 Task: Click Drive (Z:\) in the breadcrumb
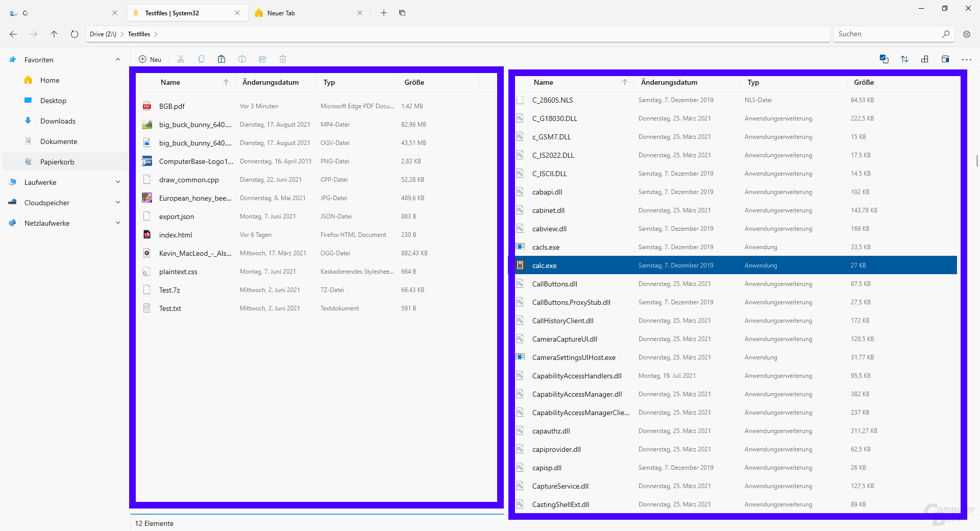pyautogui.click(x=103, y=34)
